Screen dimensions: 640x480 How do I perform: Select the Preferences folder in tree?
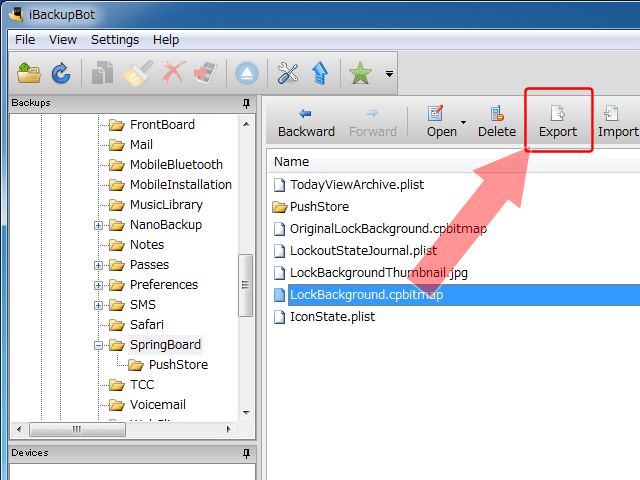164,284
